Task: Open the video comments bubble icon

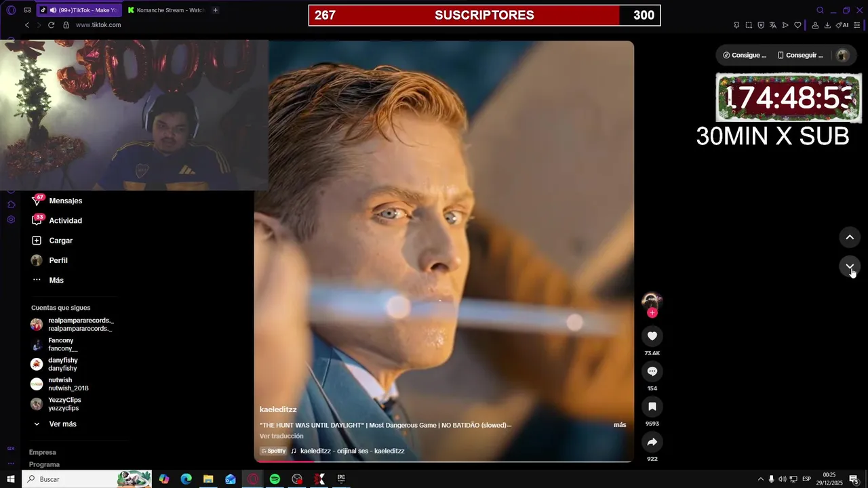Action: (652, 371)
